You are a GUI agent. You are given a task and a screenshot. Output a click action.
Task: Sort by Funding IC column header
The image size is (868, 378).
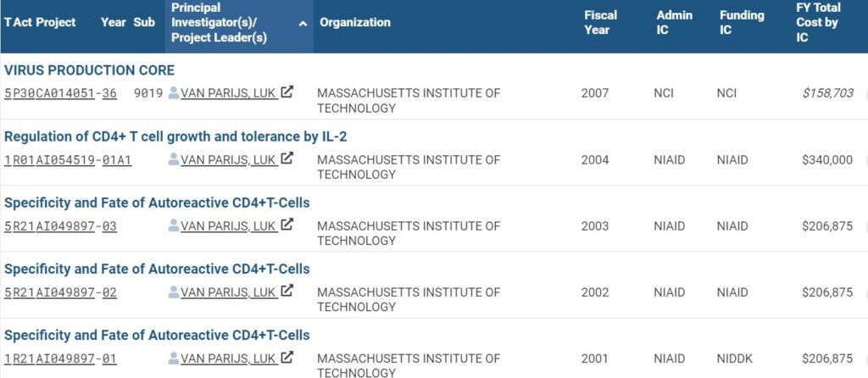[x=742, y=23]
